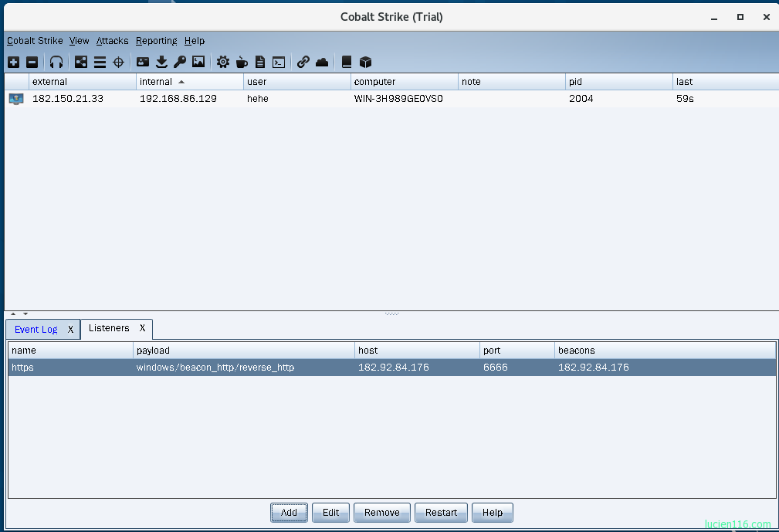Open the View menu
The width and height of the screenshot is (779, 532).
pyautogui.click(x=79, y=41)
